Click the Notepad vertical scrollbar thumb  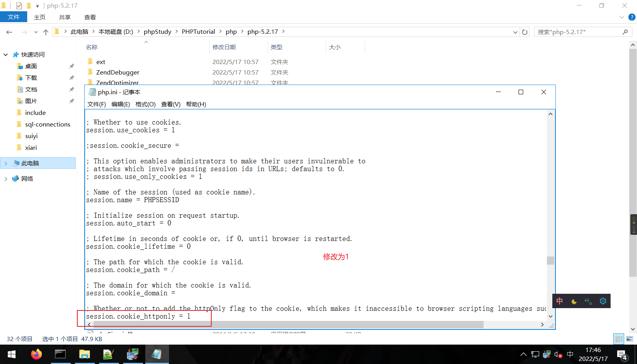point(550,260)
